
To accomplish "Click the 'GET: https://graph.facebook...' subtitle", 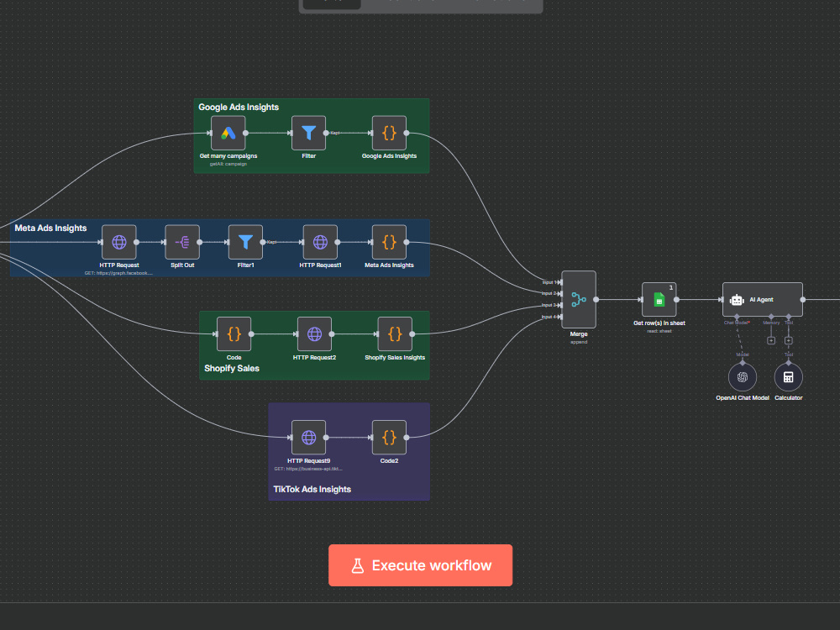I will click(119, 273).
